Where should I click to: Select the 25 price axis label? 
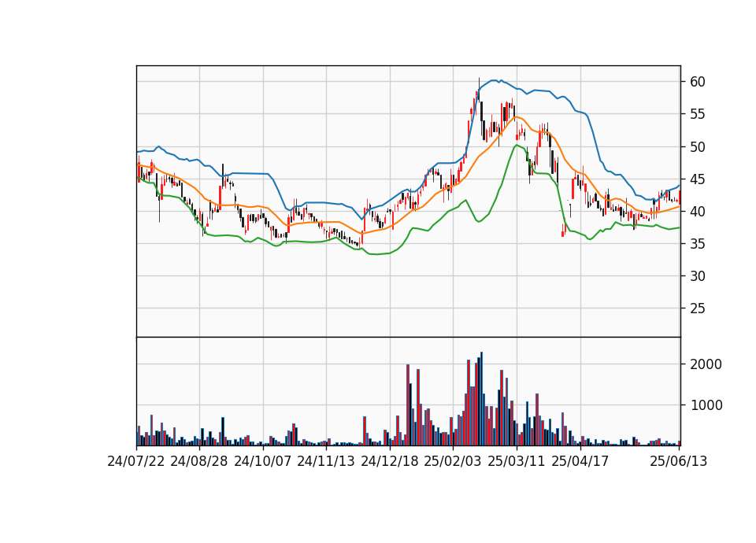698,308
